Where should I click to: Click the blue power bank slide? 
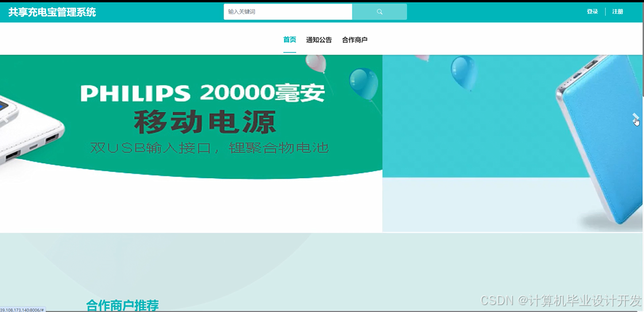click(513, 143)
